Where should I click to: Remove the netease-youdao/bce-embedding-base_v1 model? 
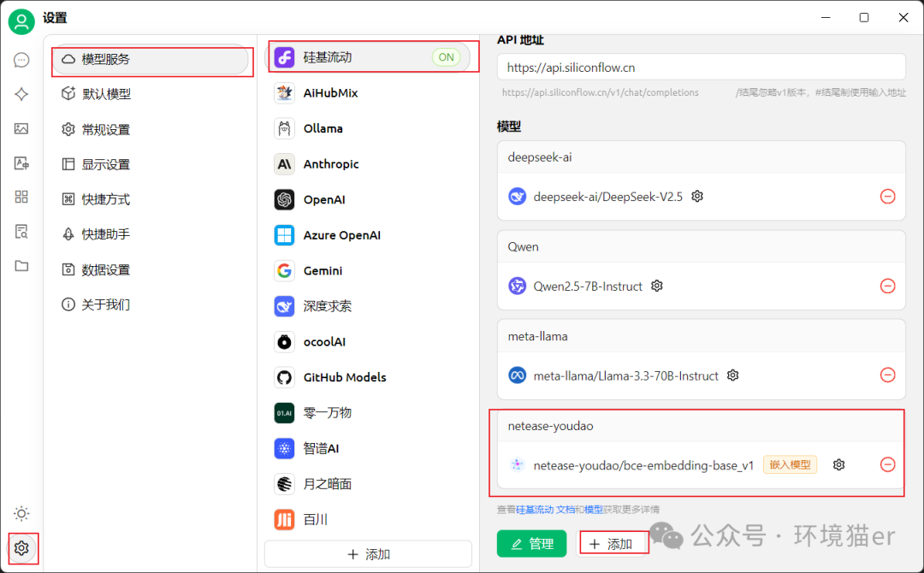click(x=887, y=464)
